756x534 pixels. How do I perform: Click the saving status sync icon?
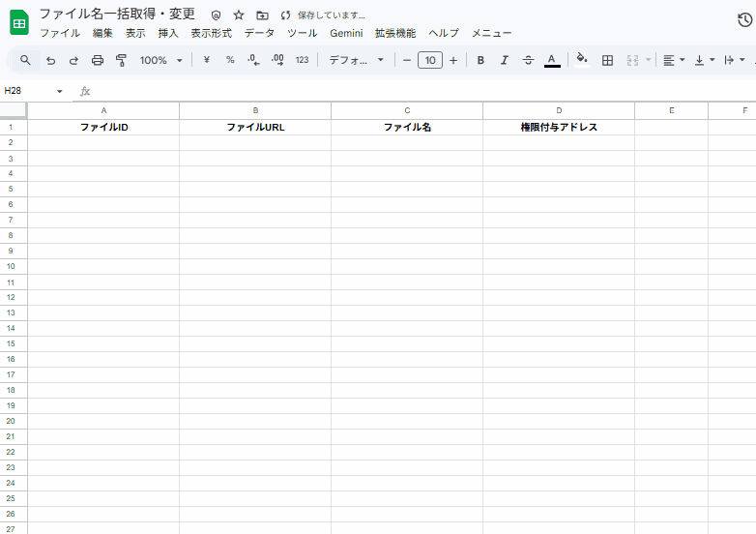pos(285,15)
